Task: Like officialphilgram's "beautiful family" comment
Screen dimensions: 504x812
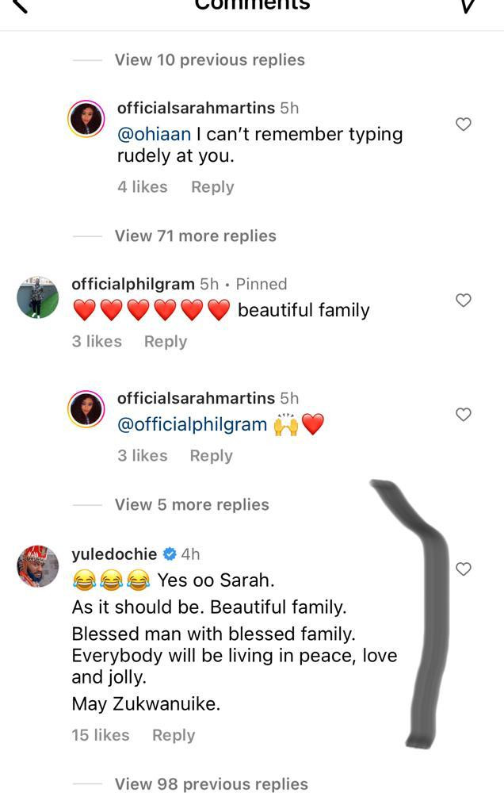Action: (464, 300)
